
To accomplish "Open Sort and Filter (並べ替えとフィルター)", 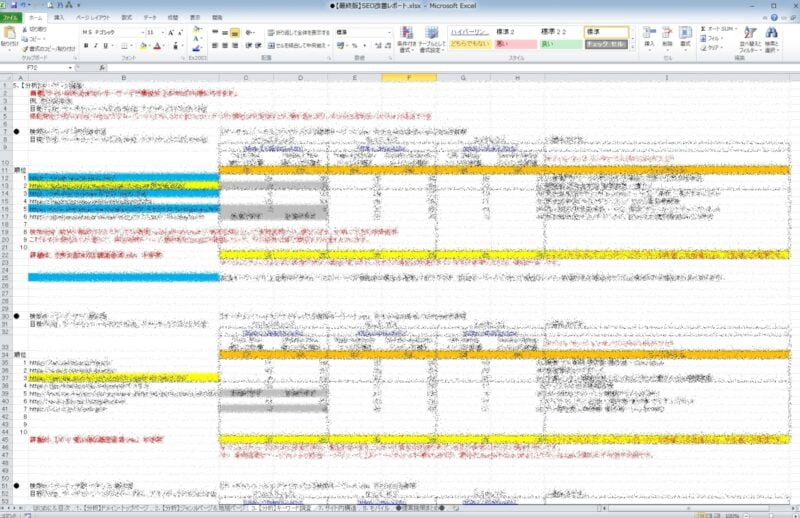I will (x=749, y=39).
